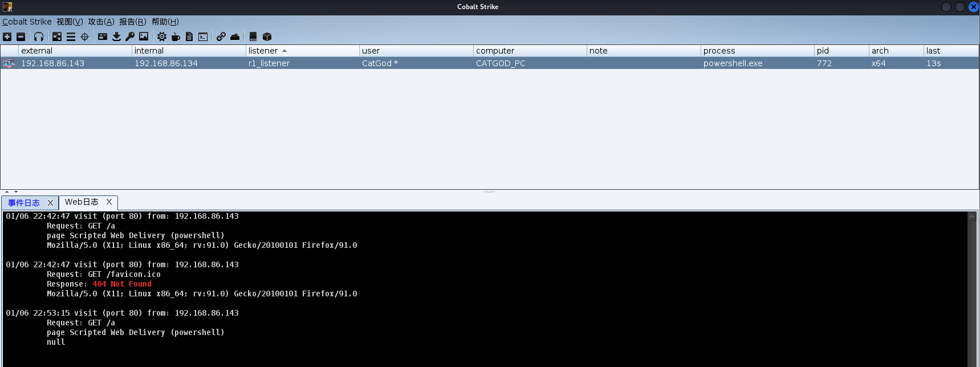Image resolution: width=980 pixels, height=367 pixels.
Task: Select the 13s last check-in cell
Action: click(x=951, y=63)
